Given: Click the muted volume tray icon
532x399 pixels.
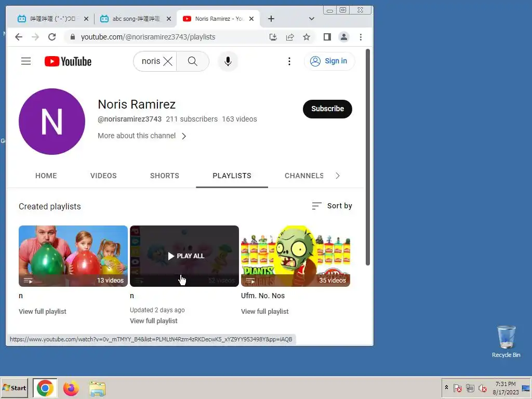Looking at the screenshot, I should 482,388.
